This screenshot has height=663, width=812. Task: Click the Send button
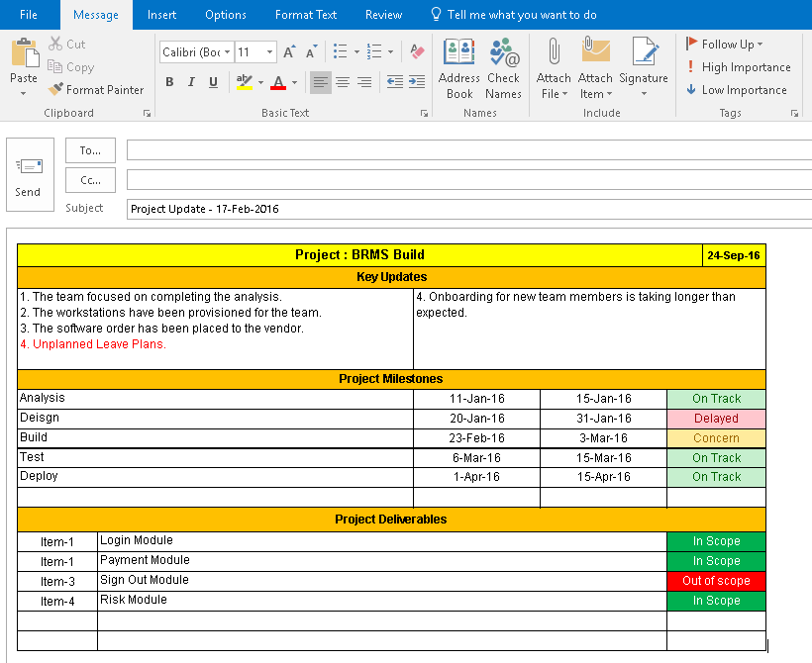(x=29, y=176)
